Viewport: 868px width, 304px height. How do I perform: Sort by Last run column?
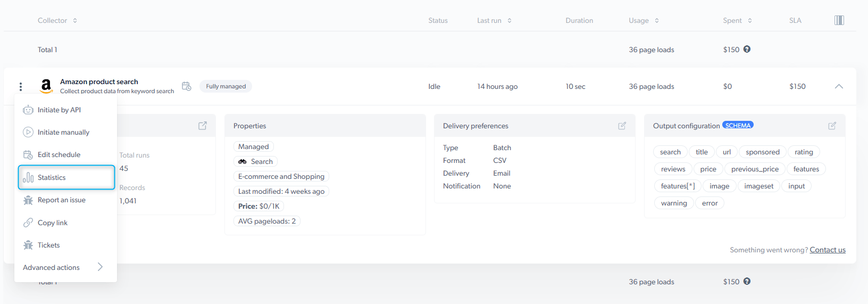510,20
